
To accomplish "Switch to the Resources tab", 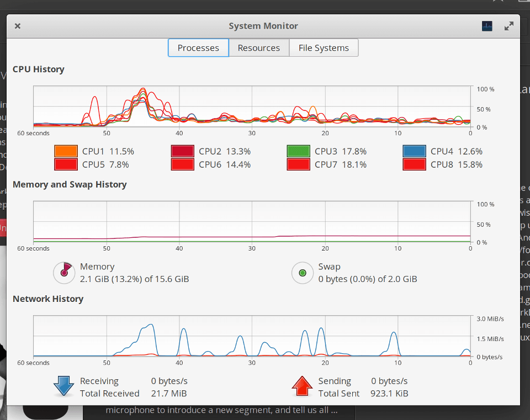I will click(x=258, y=47).
